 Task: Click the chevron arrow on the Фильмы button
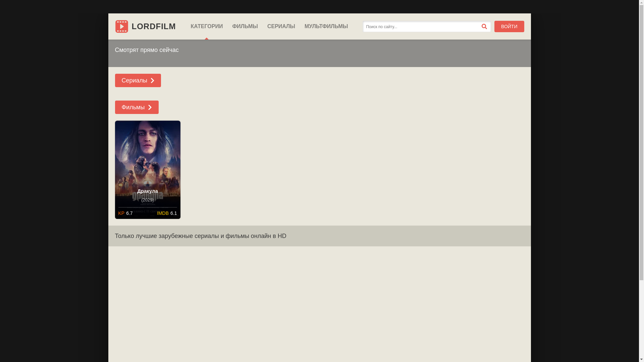pos(150,108)
